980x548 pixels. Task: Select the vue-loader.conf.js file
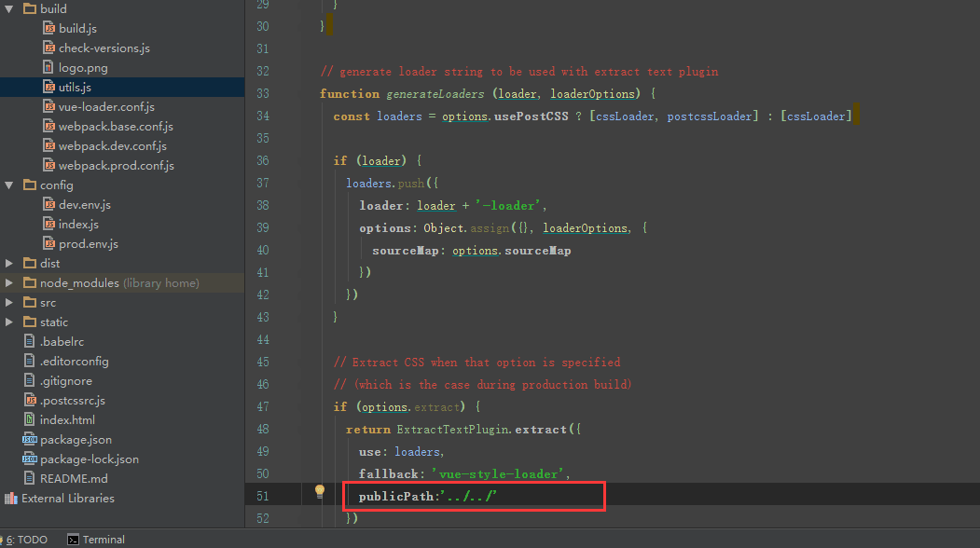[x=106, y=106]
